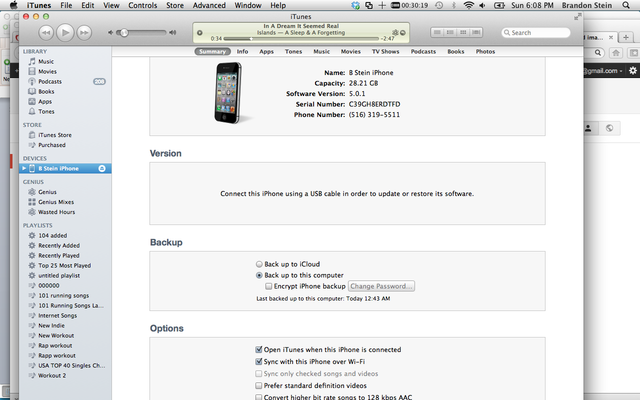
Task: Click the arrow icon at the now-playing display's right
Action: [403, 33]
